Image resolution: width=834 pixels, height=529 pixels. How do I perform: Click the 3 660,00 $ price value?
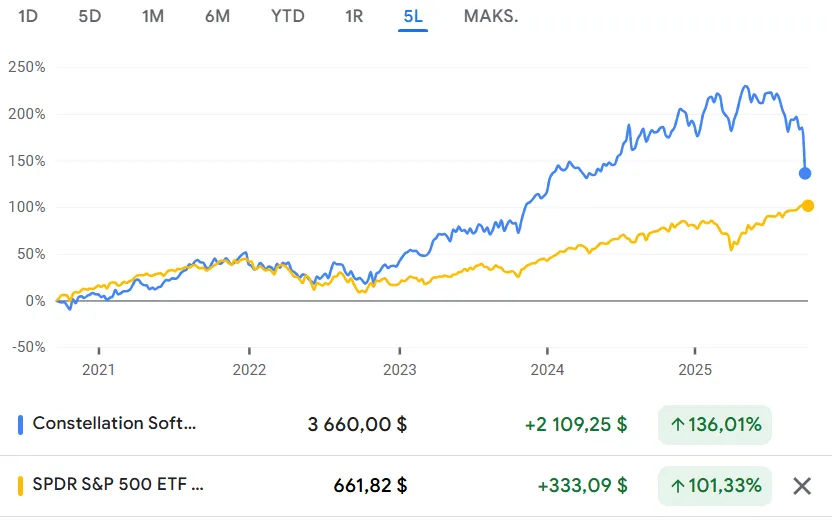(357, 425)
